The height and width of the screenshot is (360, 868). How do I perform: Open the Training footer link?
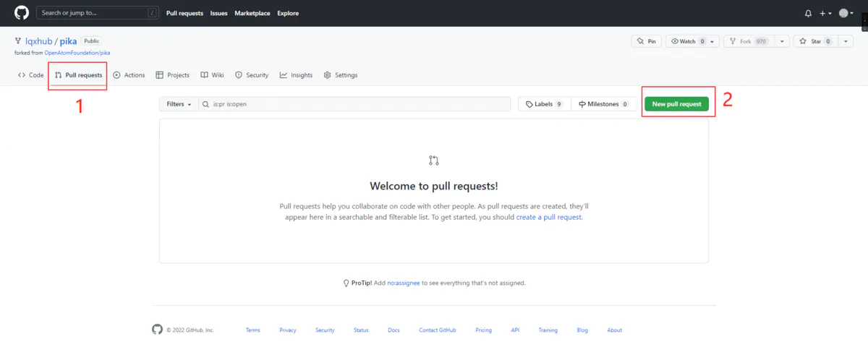pos(548,330)
